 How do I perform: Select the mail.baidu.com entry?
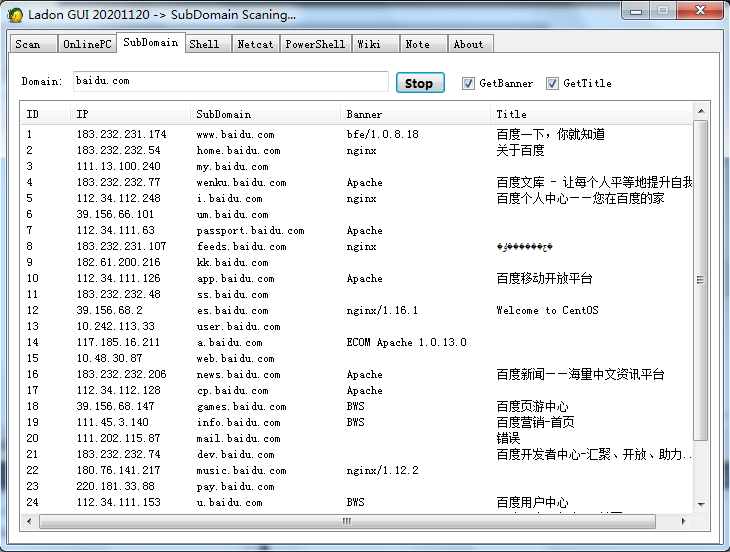357,438
